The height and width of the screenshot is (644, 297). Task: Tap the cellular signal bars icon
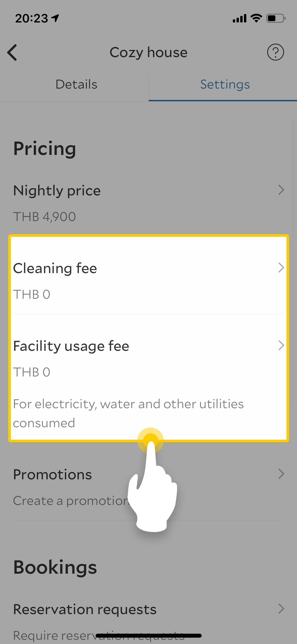pyautogui.click(x=239, y=19)
